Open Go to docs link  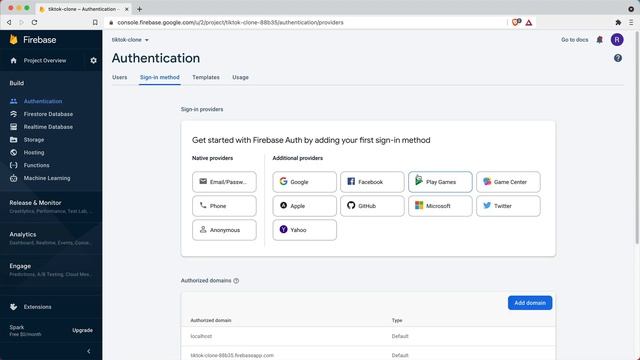tap(574, 40)
